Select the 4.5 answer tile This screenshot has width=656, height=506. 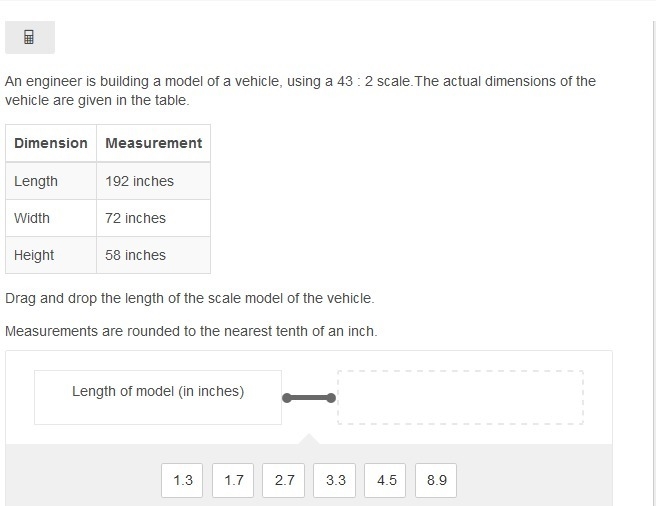click(x=385, y=480)
